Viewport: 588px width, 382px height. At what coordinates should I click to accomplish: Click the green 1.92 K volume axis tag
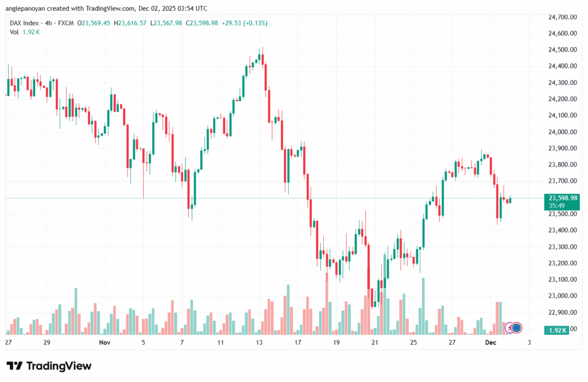(557, 330)
